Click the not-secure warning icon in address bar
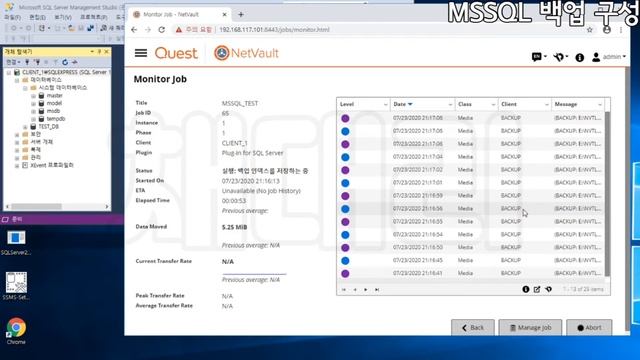The width and height of the screenshot is (640, 360). coord(178,30)
